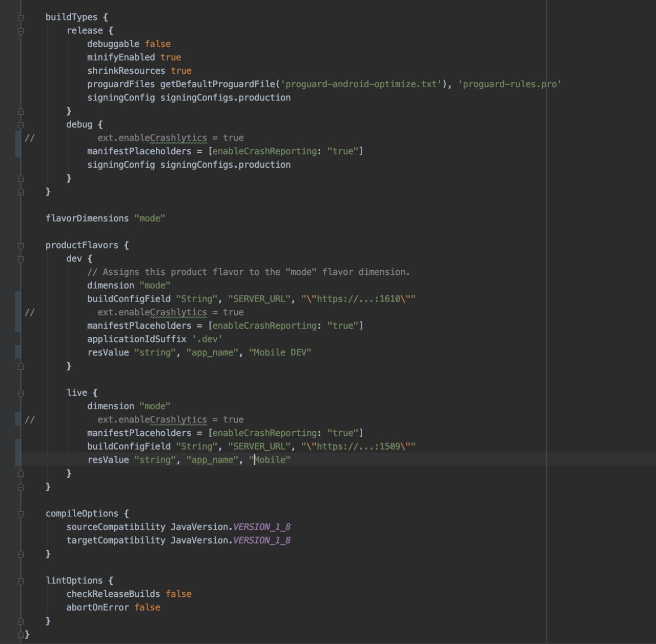Collapse the productFlavors block fold marker
Viewport: 656px width, 644px height.
[x=21, y=246]
